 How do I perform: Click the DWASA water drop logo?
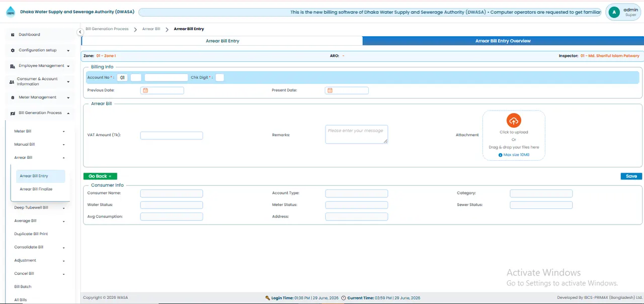pos(10,12)
